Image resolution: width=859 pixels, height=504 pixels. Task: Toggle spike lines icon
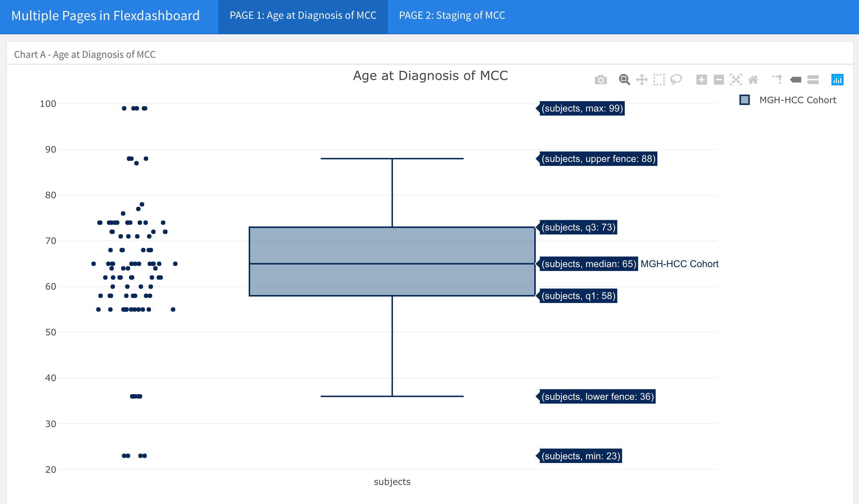point(777,80)
